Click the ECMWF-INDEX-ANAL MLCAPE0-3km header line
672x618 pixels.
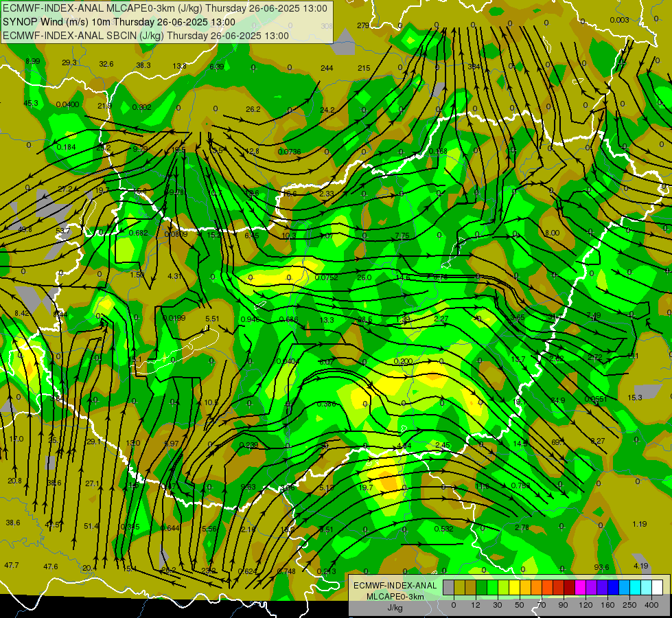(165, 8)
